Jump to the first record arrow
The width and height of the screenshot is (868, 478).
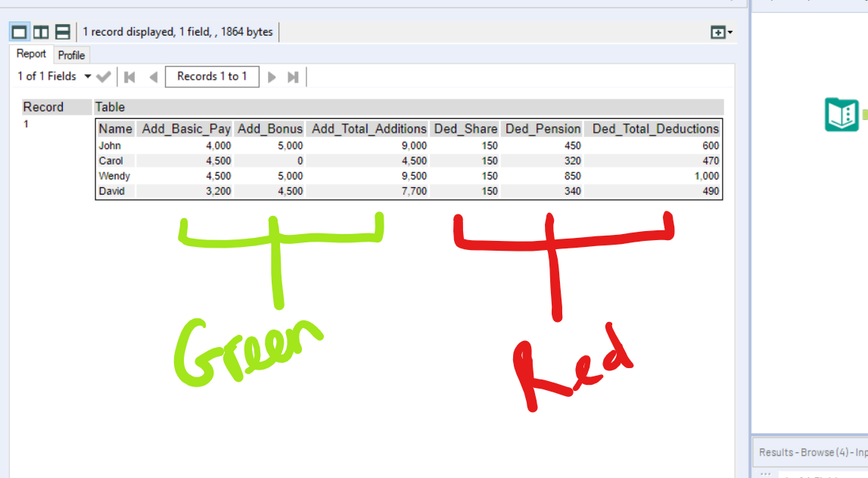[x=129, y=77]
